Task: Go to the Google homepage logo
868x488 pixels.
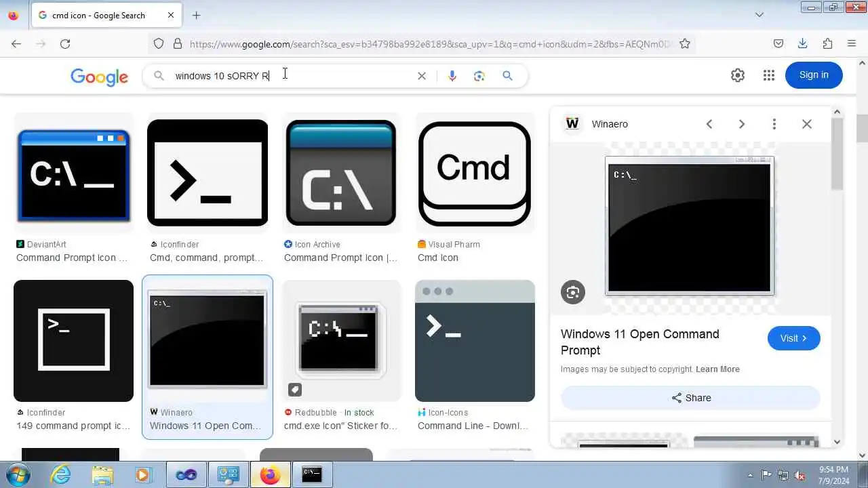Action: (99, 77)
